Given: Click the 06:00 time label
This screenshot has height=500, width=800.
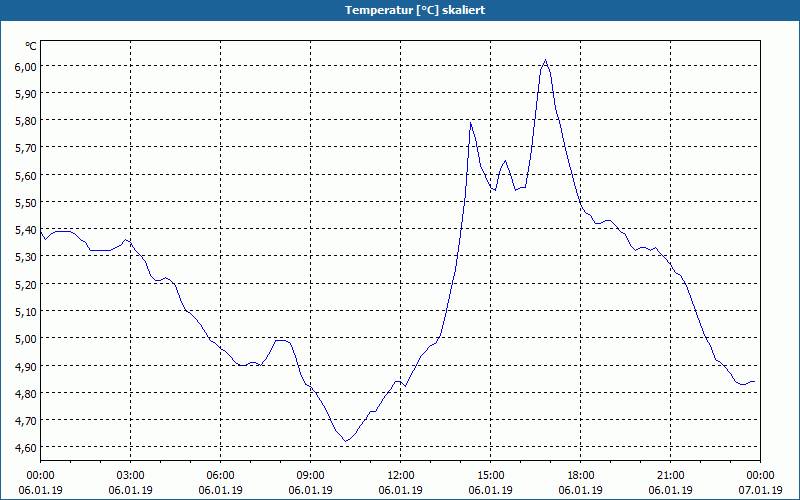Looking at the screenshot, I should [220, 476].
